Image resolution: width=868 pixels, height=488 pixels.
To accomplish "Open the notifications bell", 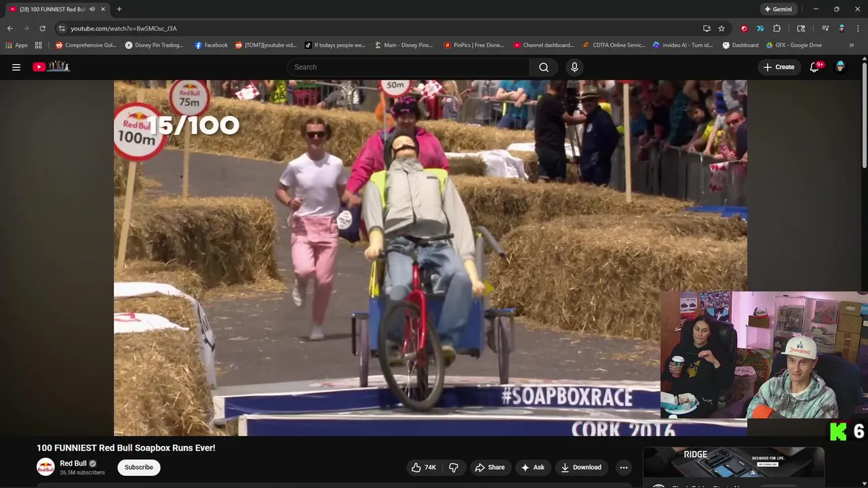I will tap(815, 67).
